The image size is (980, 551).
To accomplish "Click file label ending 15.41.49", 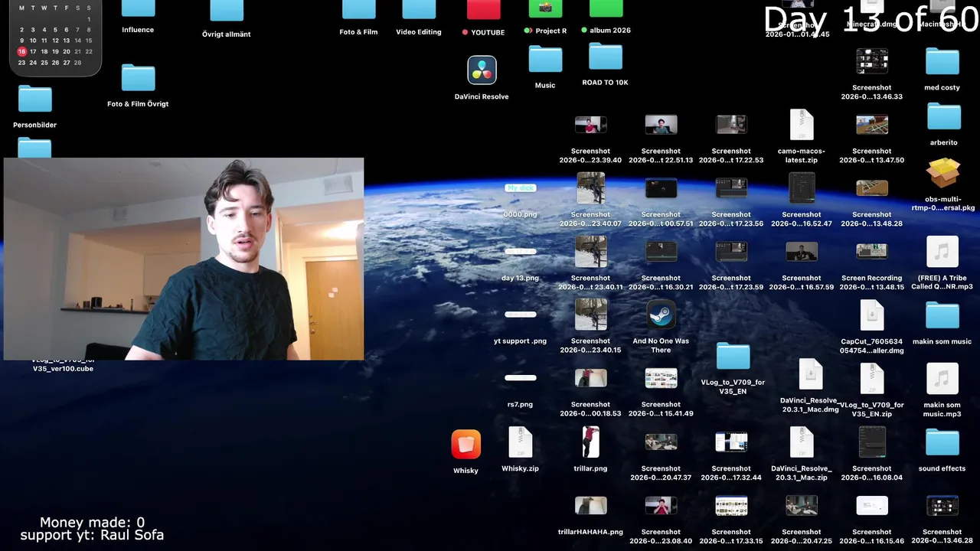I will pos(661,409).
